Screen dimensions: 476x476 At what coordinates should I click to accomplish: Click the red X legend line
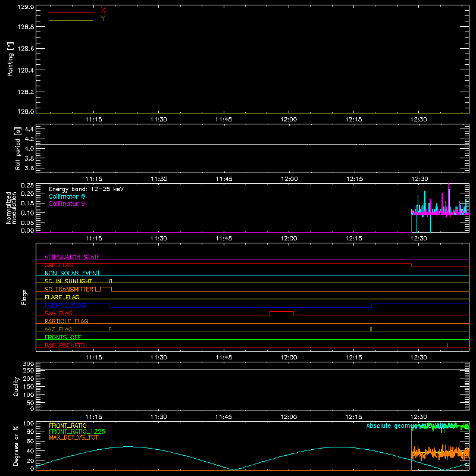[71, 12]
